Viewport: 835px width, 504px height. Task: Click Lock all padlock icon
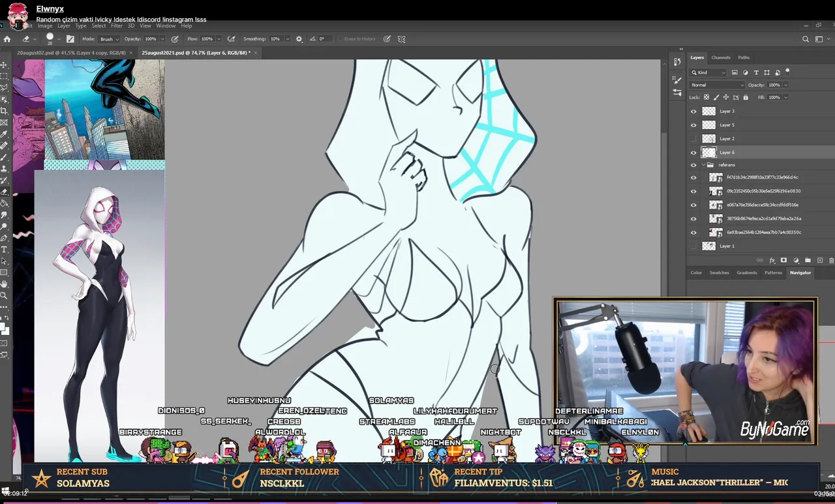pyautogui.click(x=746, y=97)
